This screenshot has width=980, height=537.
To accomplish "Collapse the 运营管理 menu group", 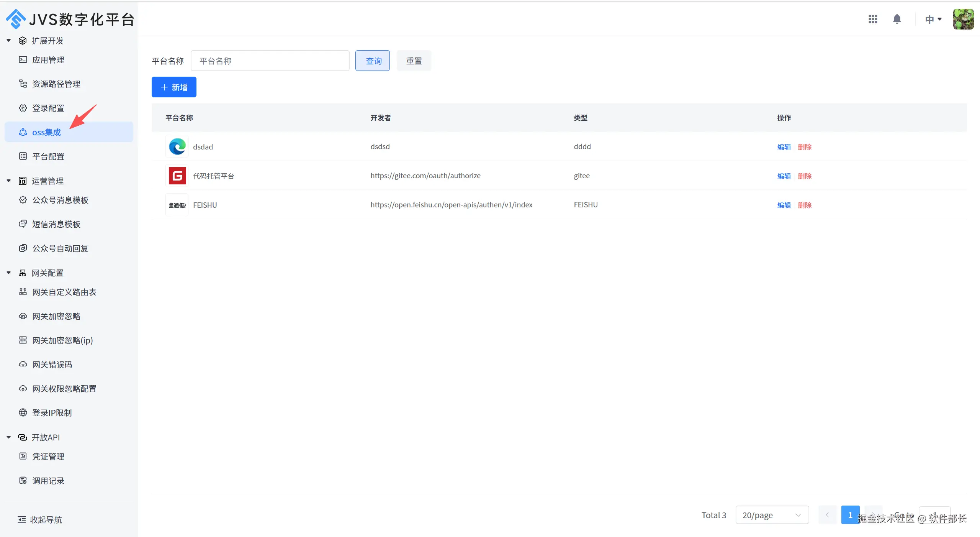I will click(8, 181).
